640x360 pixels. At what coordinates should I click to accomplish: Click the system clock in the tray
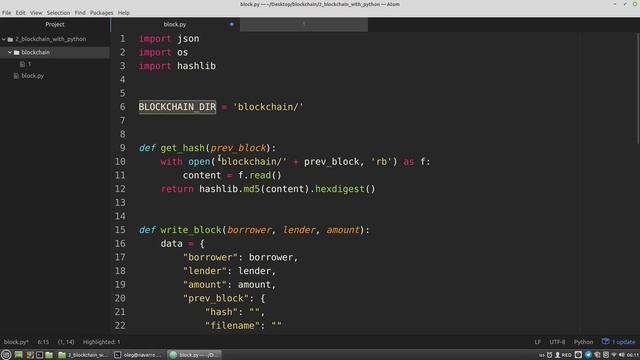pyautogui.click(x=633, y=355)
